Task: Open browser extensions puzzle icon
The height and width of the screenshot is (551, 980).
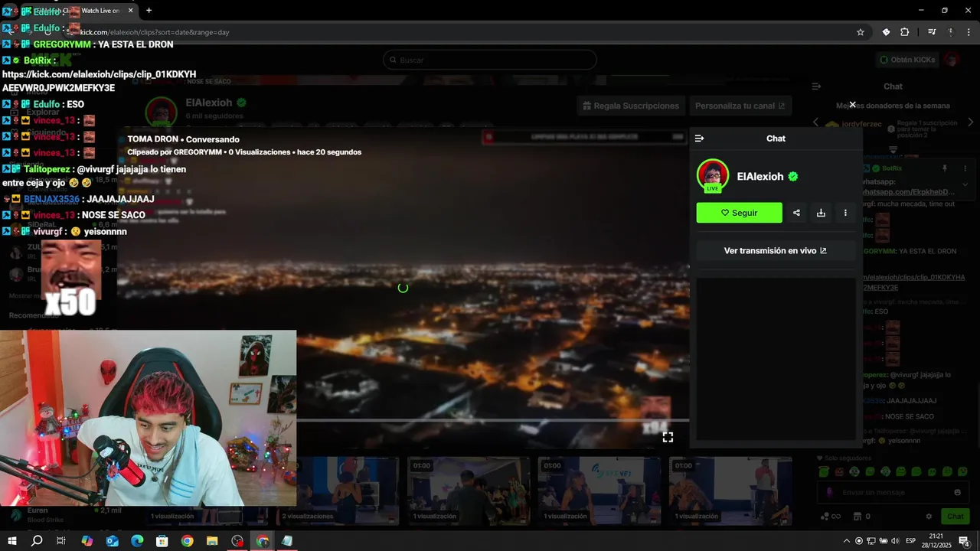Action: [x=905, y=32]
